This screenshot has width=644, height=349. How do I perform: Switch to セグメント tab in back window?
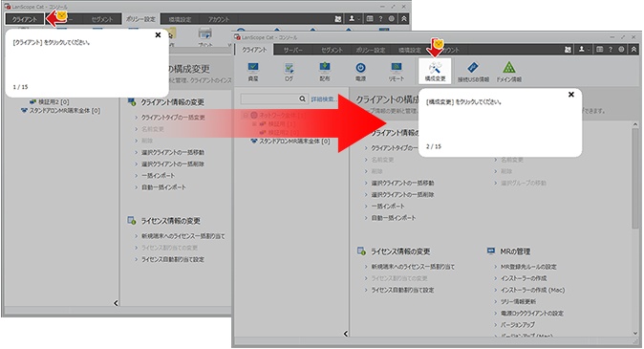(102, 19)
